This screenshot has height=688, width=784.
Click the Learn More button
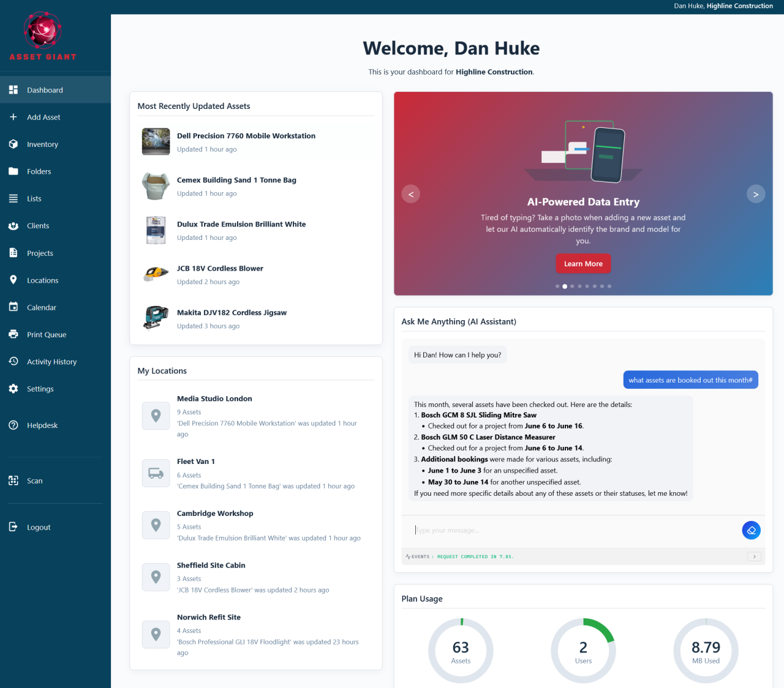(583, 264)
